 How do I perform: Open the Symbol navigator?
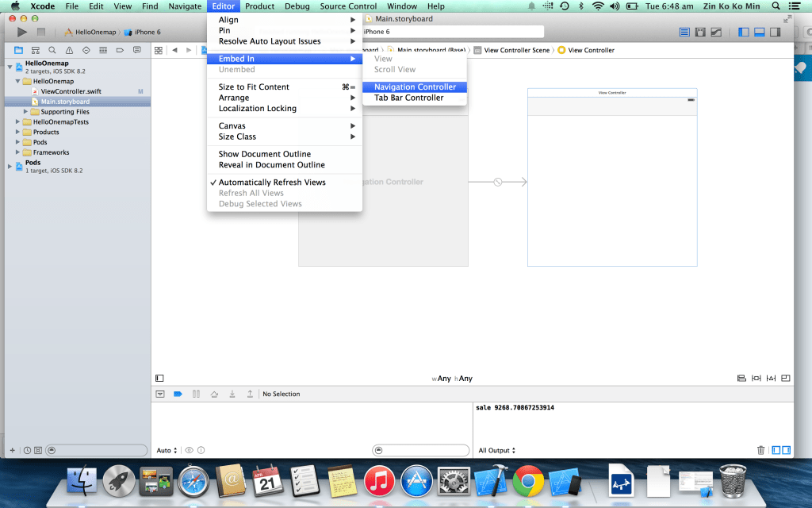pyautogui.click(x=35, y=49)
